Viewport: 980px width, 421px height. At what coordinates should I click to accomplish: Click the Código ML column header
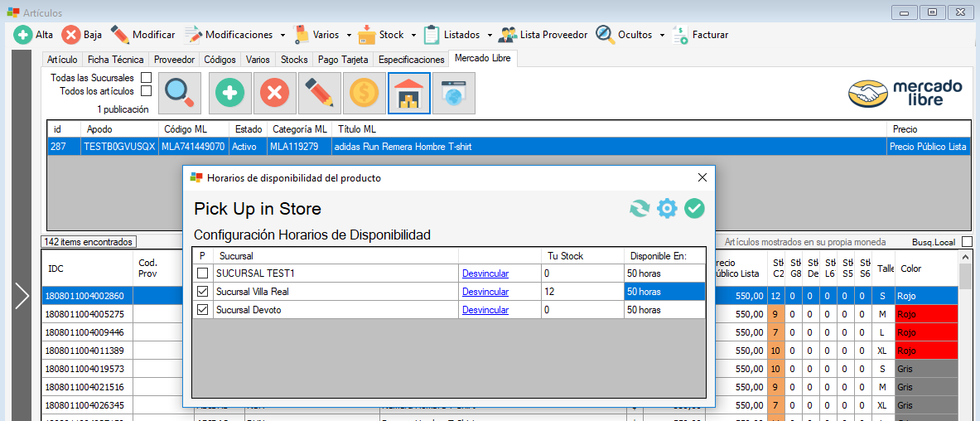point(193,128)
